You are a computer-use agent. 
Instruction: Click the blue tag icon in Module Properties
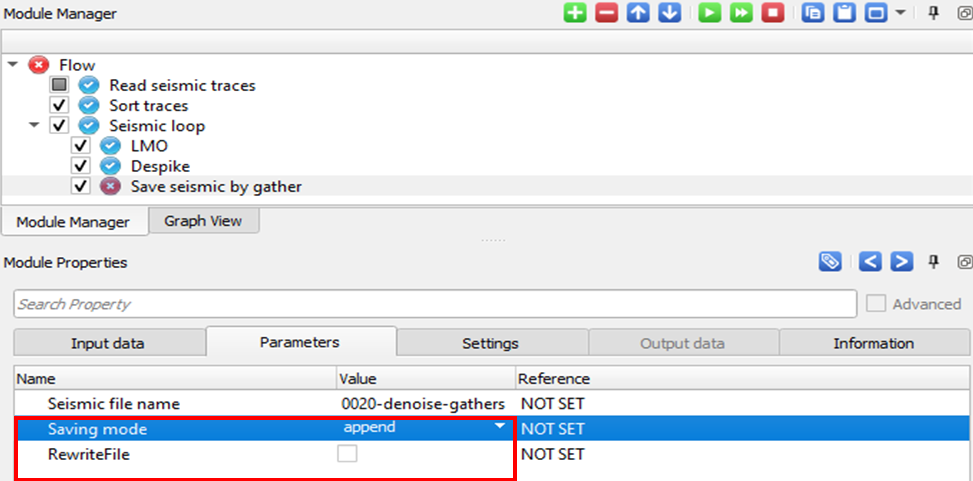[830, 262]
